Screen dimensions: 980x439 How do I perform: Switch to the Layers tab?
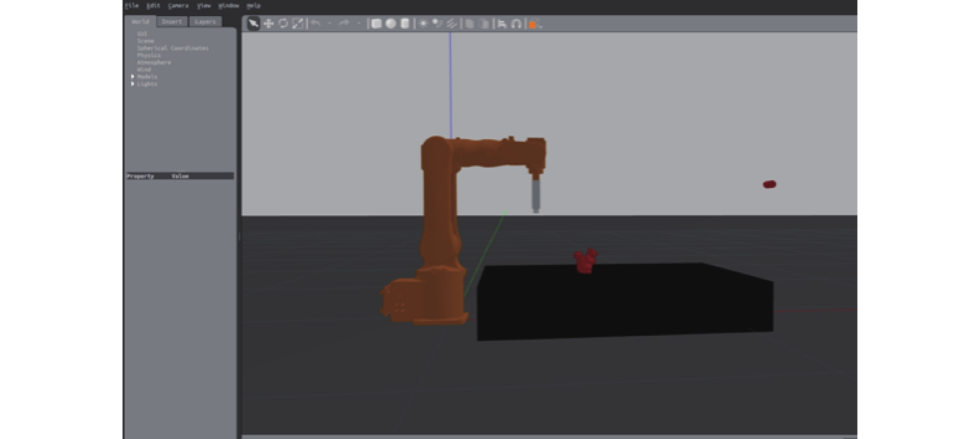(205, 22)
